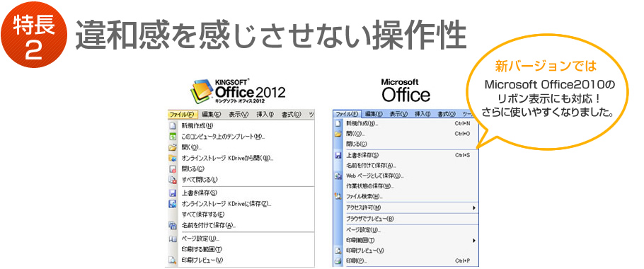Click the KDriveに保存 online save icon
Screen dimensions: 644x269
[173, 204]
